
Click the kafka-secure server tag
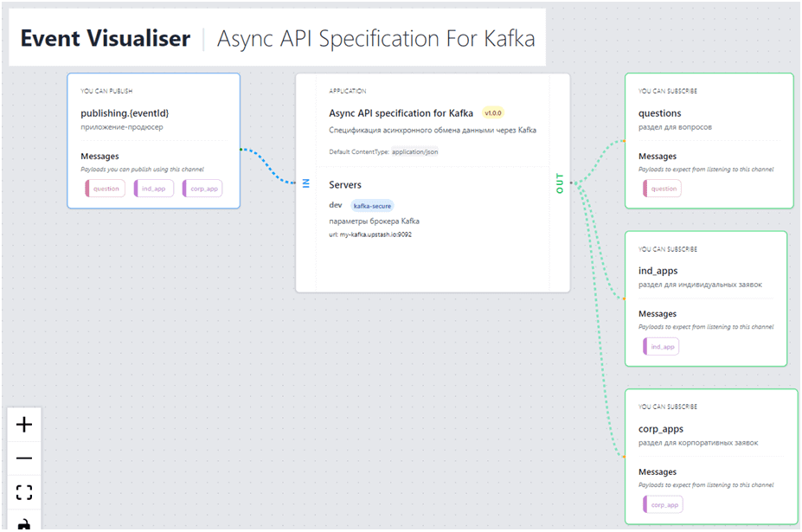click(373, 206)
